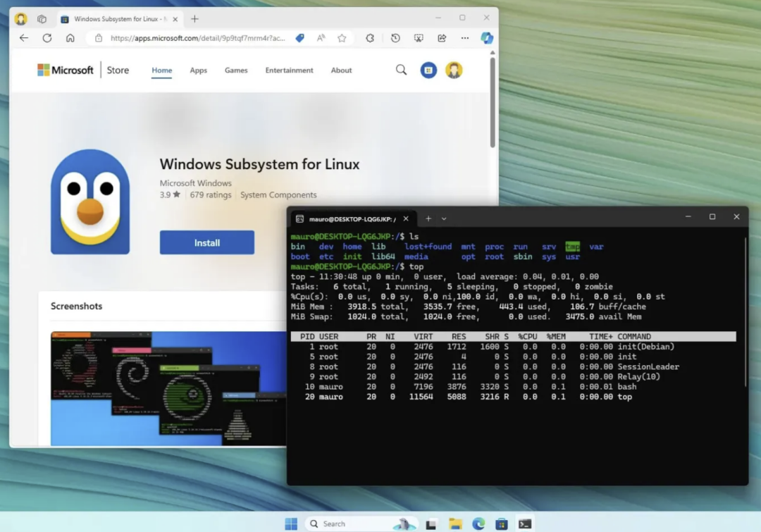
Task: Open a new terminal tab with plus
Action: (x=428, y=219)
